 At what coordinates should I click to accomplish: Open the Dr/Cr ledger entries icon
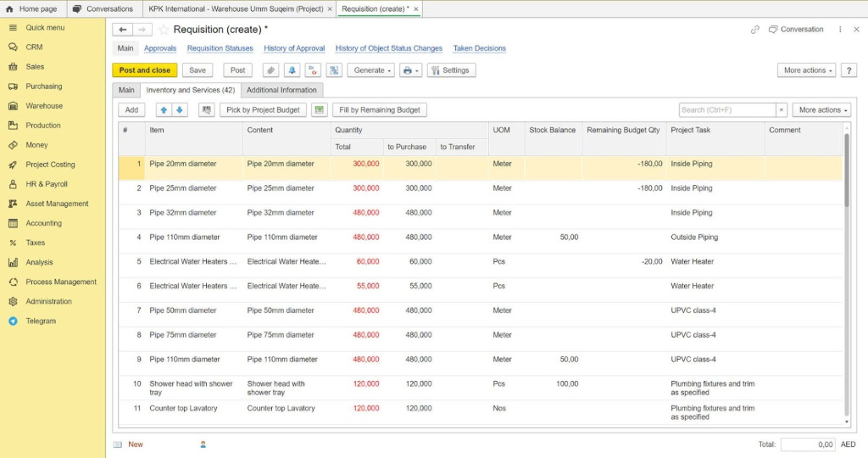[x=313, y=70]
